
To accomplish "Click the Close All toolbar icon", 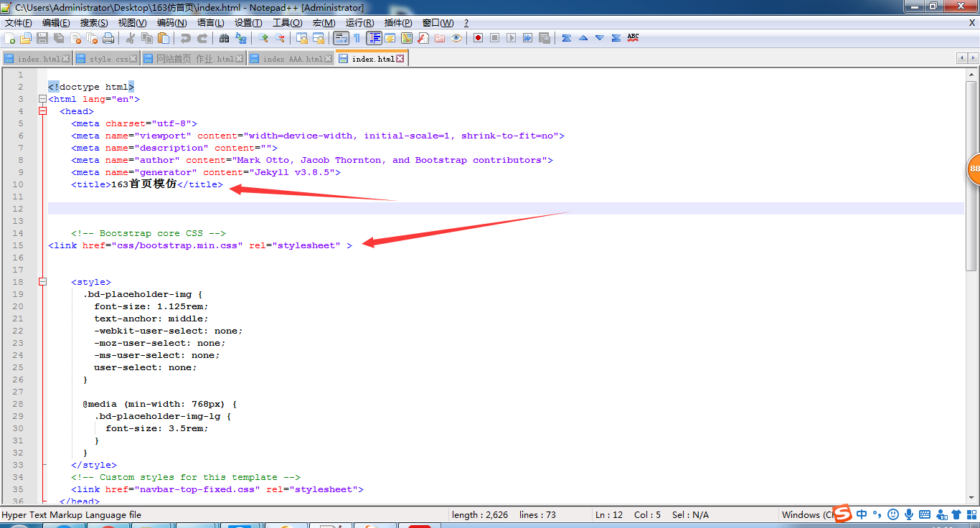I will (93, 38).
